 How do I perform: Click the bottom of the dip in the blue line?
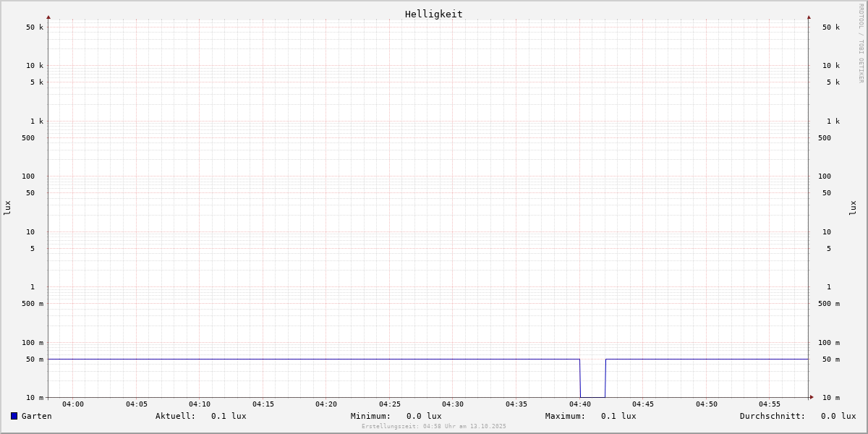click(592, 396)
